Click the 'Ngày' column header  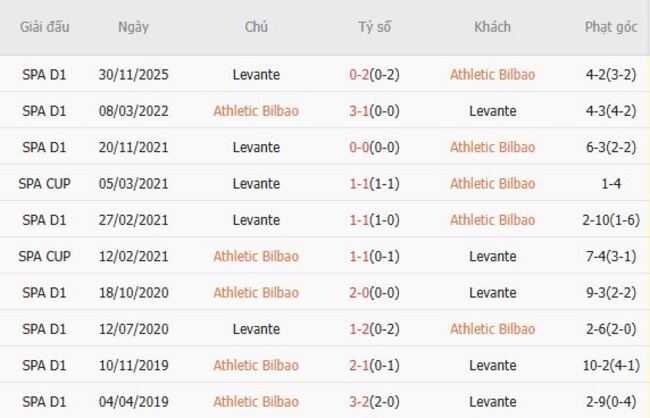pyautogui.click(x=133, y=27)
